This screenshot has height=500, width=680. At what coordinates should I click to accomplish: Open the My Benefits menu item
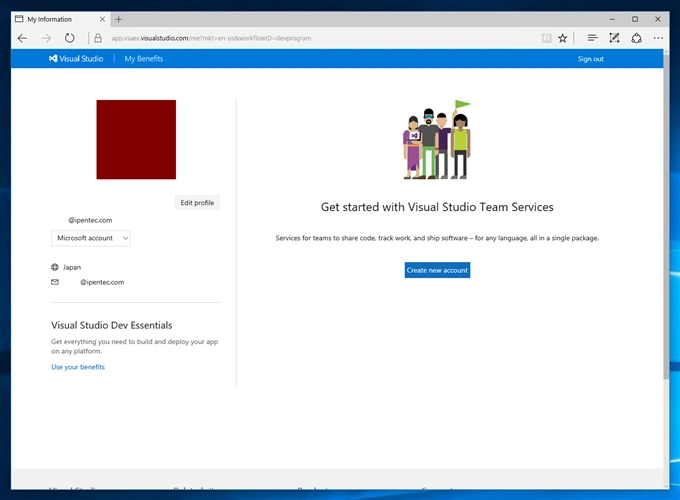coord(144,59)
